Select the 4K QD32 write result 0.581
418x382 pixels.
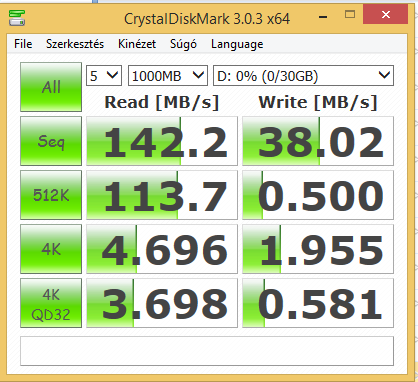pyautogui.click(x=318, y=303)
